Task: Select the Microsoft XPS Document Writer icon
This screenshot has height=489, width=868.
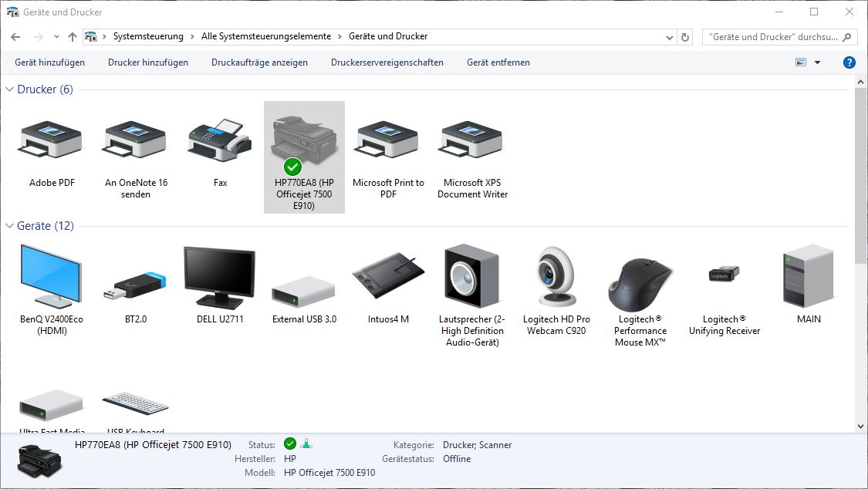Action: pos(472,140)
